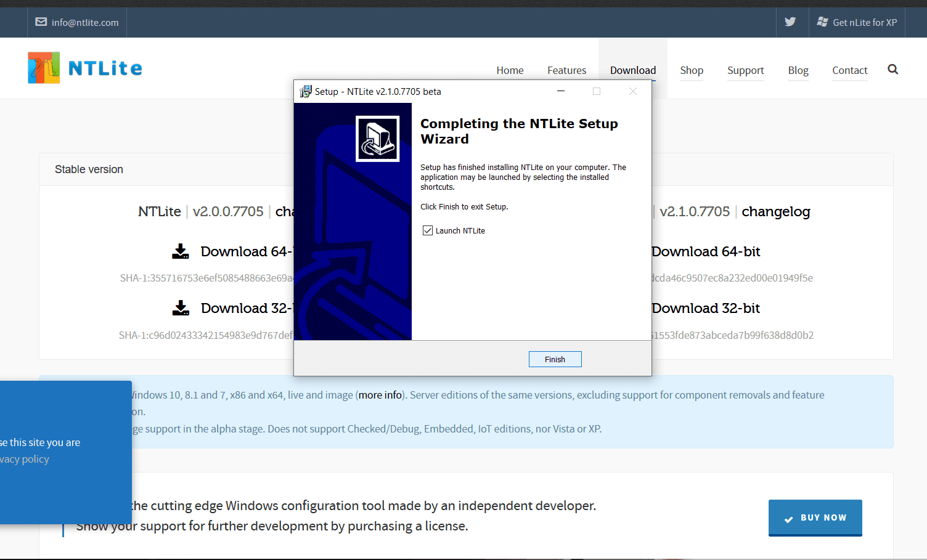
Task: Click the info@ntlite.com email link
Action: (x=85, y=23)
